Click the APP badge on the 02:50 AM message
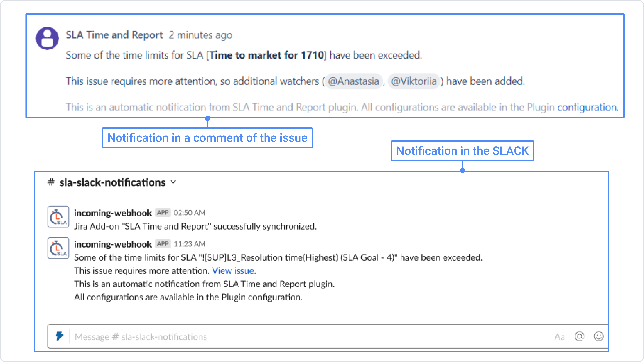This screenshot has height=362, width=644. click(163, 213)
